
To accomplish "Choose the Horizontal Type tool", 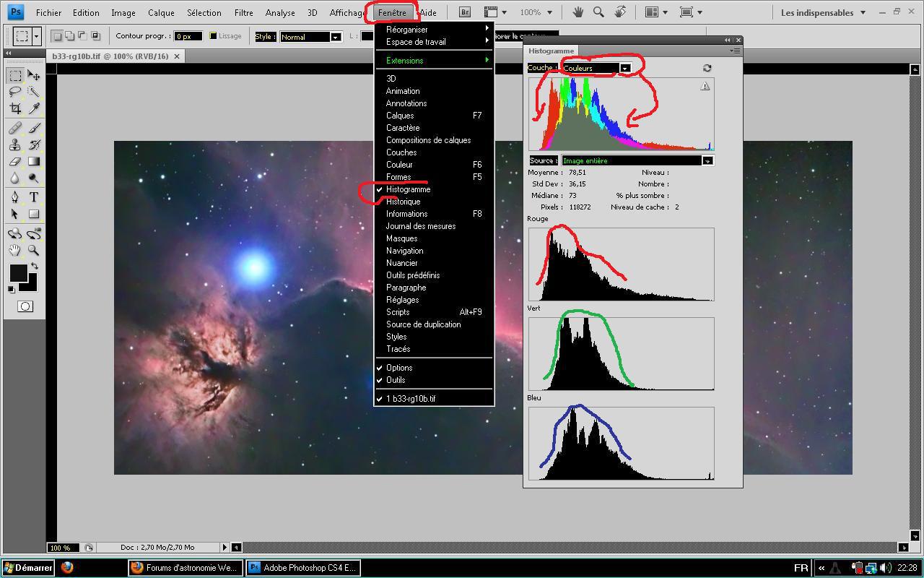I will coord(33,197).
